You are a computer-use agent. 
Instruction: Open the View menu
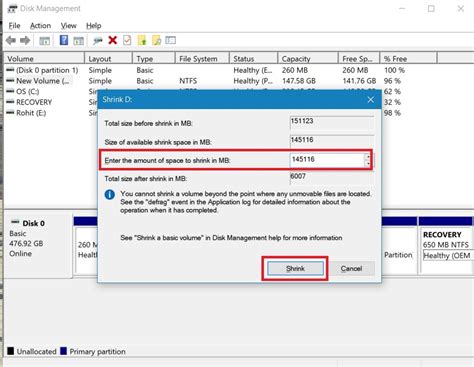point(68,26)
